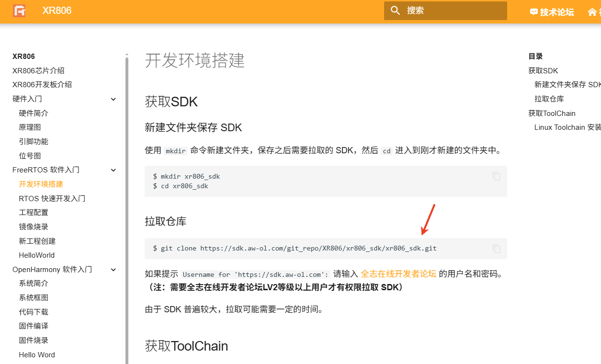
Task: Open 位号图 page
Action: 30,156
